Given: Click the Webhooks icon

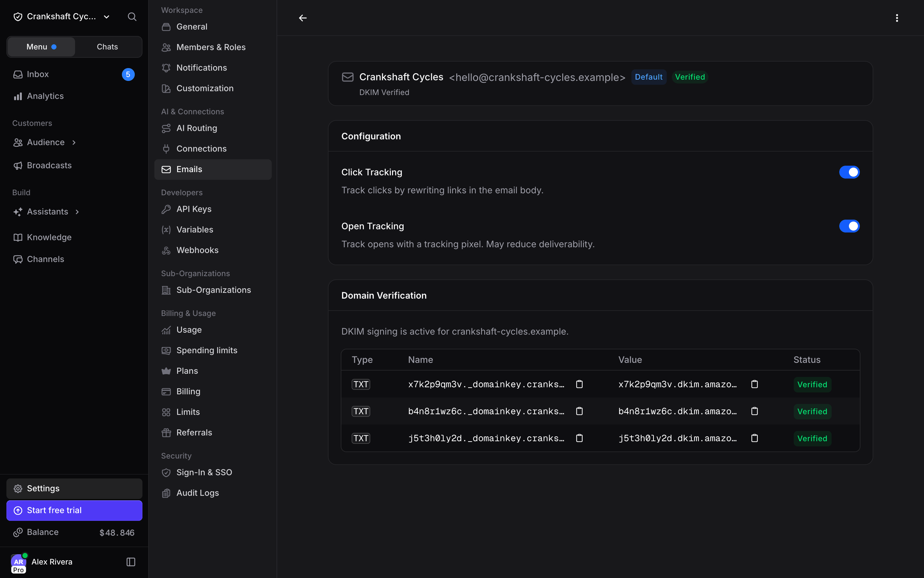Looking at the screenshot, I should (x=166, y=250).
